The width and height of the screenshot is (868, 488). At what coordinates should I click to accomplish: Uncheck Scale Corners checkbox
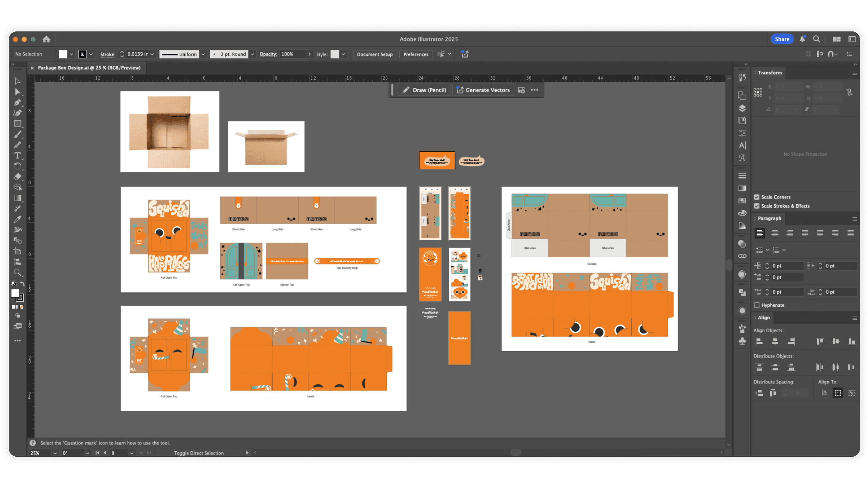pos(756,197)
